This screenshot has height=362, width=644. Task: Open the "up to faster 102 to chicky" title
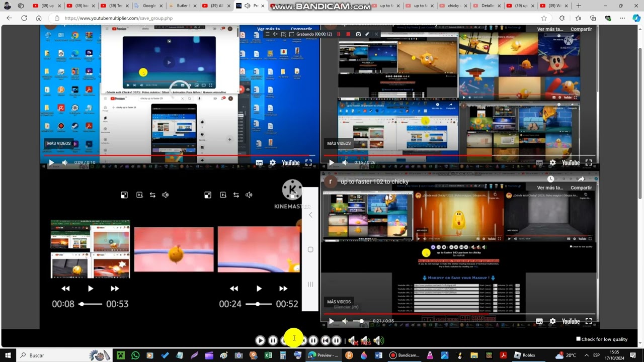375,182
